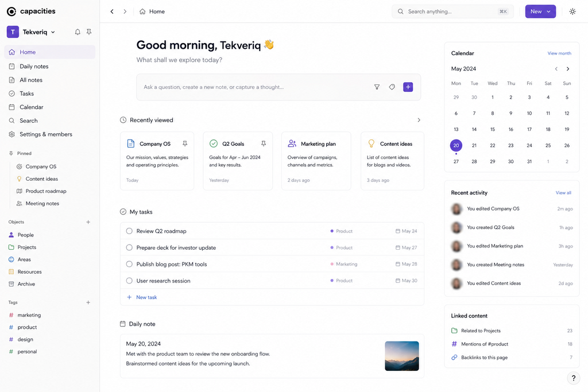
Task: Open the Marketing plan card
Action: coord(316,161)
